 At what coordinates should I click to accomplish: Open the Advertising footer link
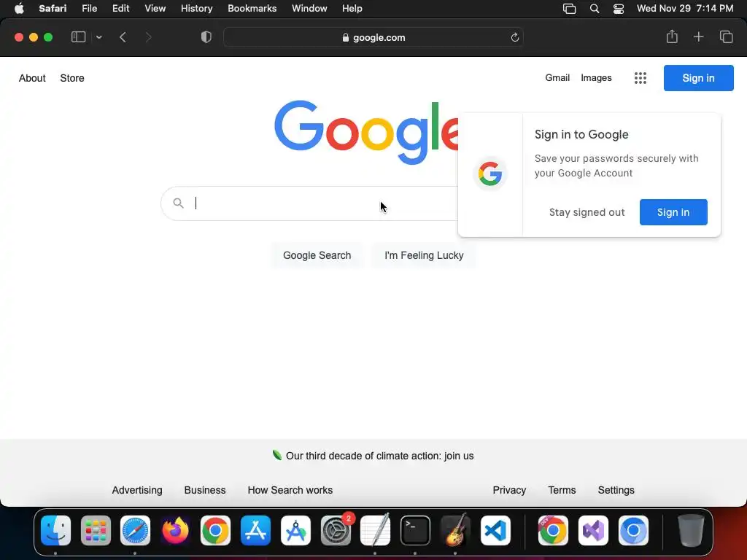point(136,490)
